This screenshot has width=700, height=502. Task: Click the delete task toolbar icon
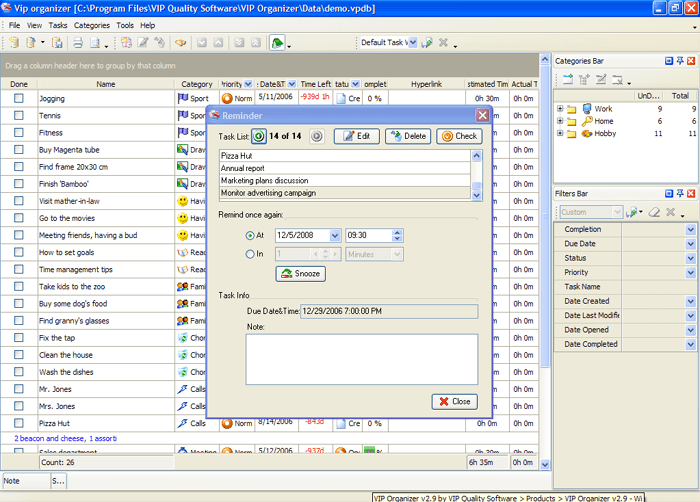click(x=159, y=43)
